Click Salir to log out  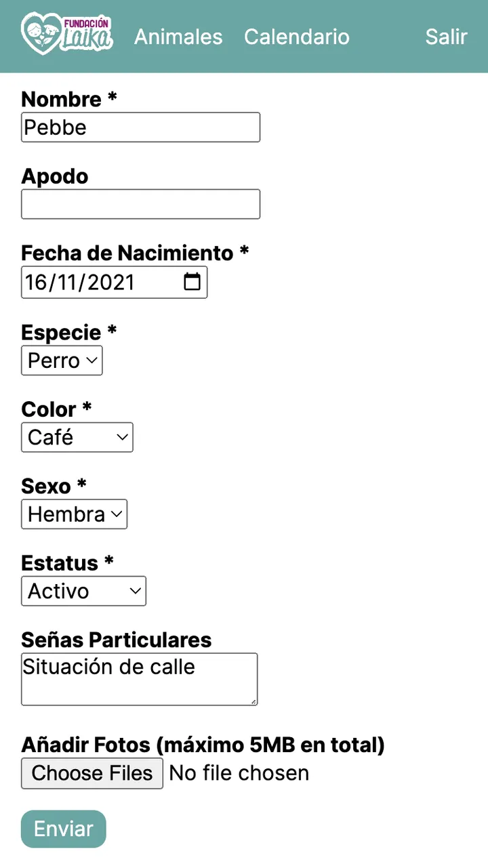tap(446, 37)
